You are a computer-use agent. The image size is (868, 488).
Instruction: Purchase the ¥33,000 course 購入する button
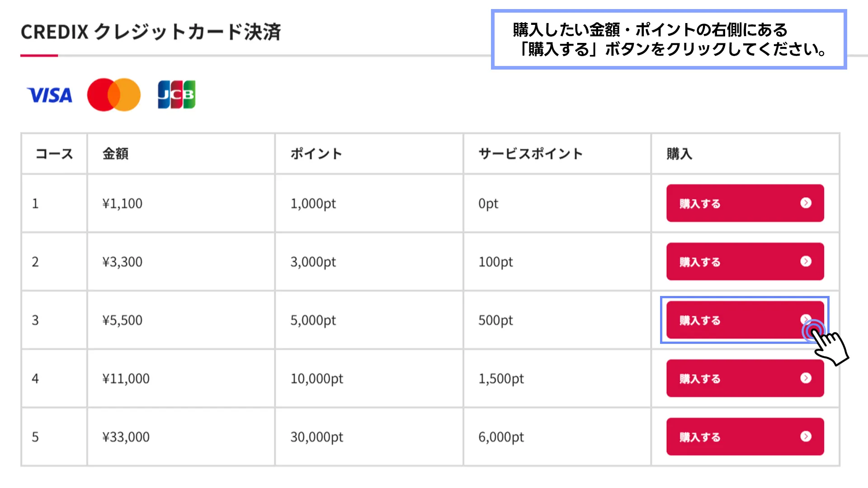click(745, 436)
